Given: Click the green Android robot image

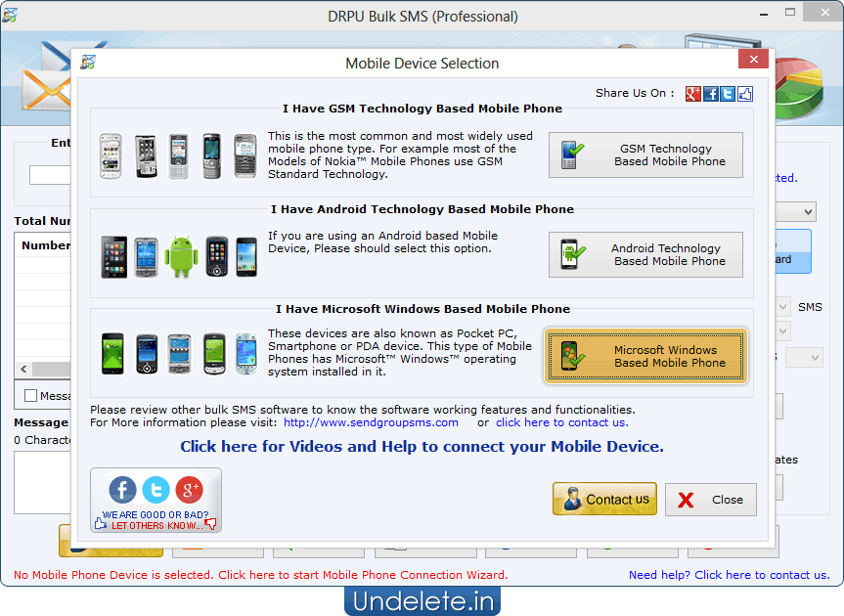Looking at the screenshot, I should (x=181, y=256).
